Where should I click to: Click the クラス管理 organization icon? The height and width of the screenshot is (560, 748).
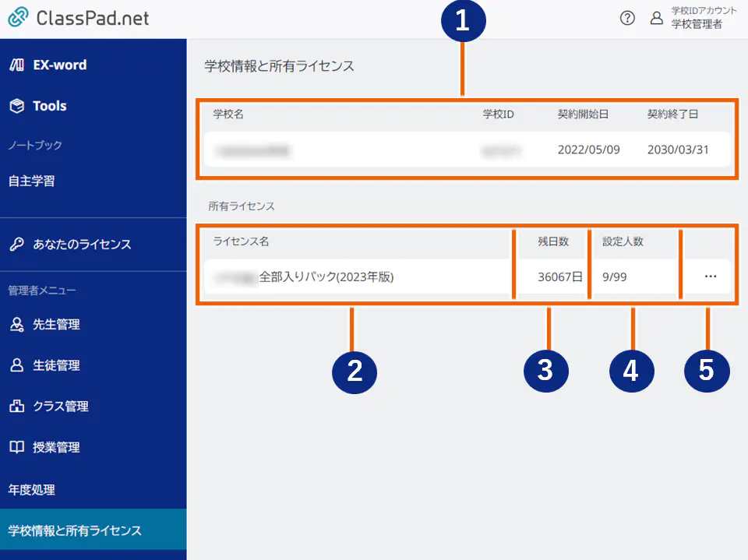[x=17, y=406]
